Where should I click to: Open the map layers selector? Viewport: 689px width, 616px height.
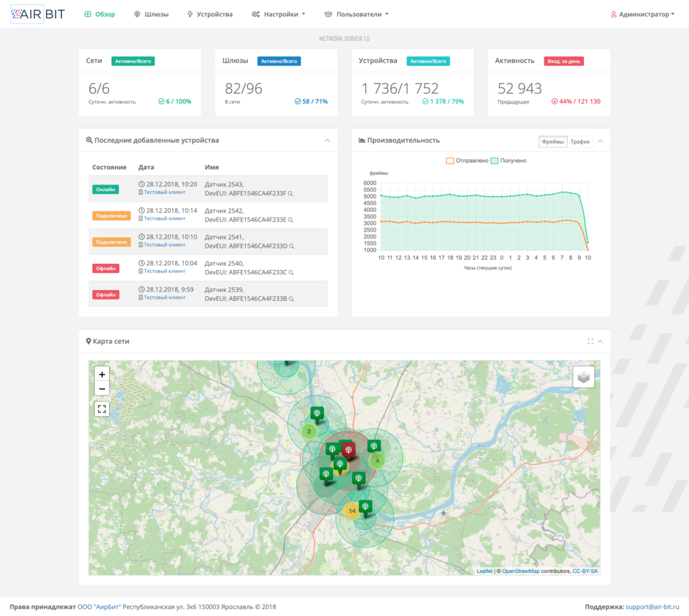point(583,377)
